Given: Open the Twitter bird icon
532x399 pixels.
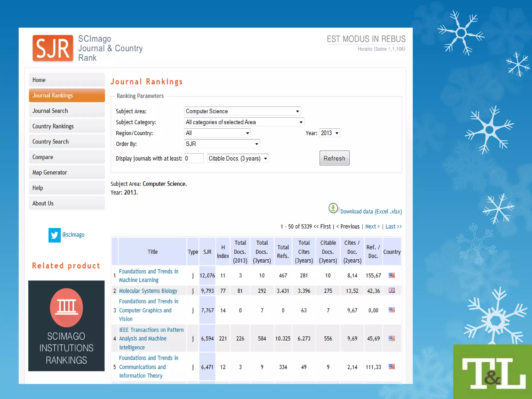Looking at the screenshot, I should coord(55,235).
